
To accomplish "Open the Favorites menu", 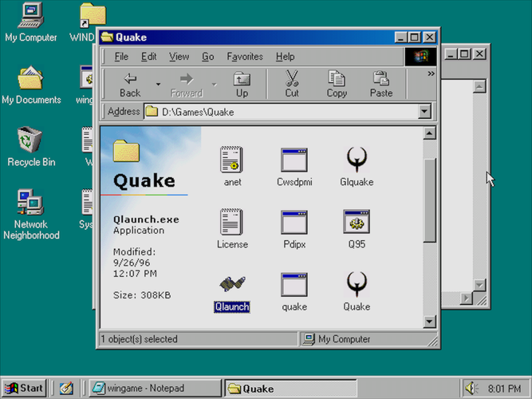I will point(245,57).
